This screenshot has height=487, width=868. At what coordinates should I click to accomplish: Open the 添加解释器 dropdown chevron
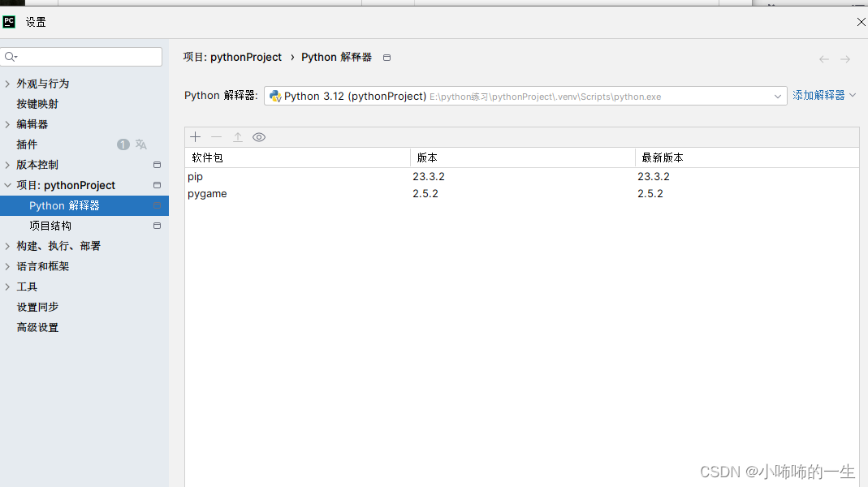click(x=852, y=95)
